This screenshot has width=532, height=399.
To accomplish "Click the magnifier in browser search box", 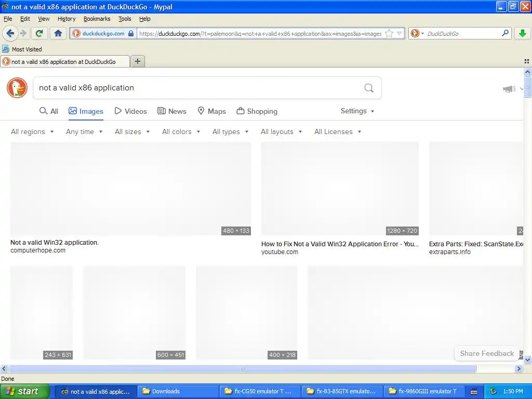I will click(505, 33).
